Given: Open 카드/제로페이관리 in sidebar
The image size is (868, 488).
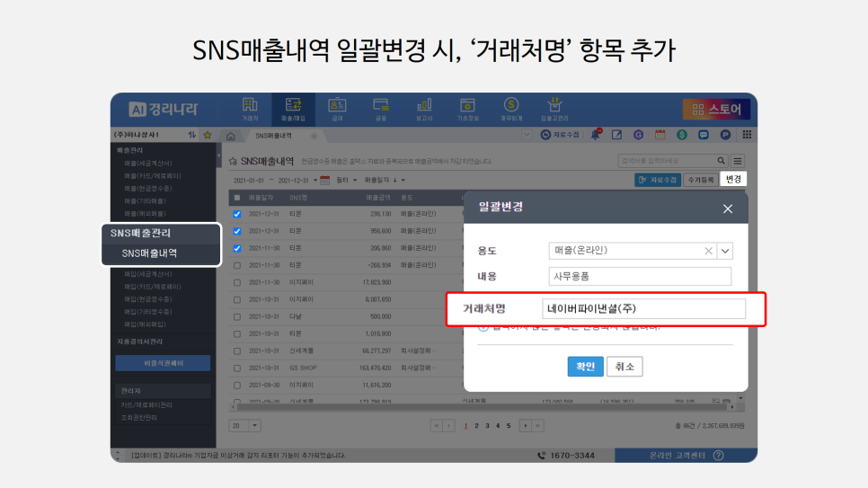Looking at the screenshot, I should [146, 405].
